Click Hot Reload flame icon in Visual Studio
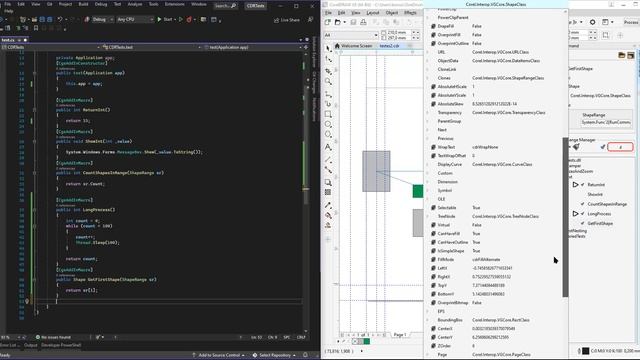This screenshot has width=640, height=360. [x=189, y=19]
